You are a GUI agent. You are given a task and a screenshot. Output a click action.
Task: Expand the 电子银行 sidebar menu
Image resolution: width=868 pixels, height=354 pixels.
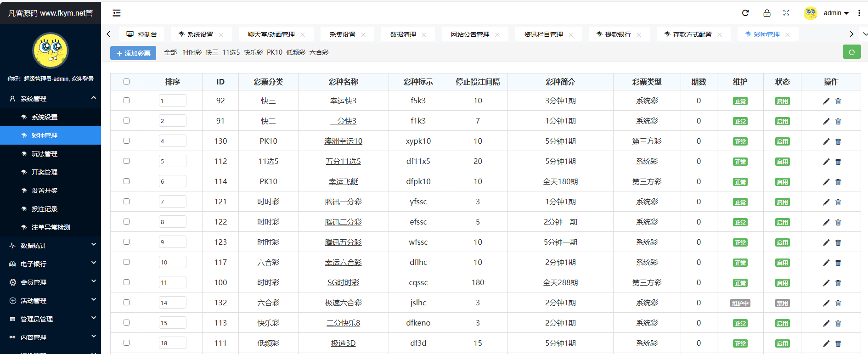click(51, 264)
